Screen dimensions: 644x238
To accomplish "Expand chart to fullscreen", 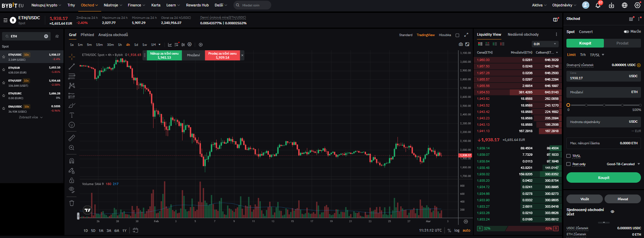I will (x=466, y=35).
